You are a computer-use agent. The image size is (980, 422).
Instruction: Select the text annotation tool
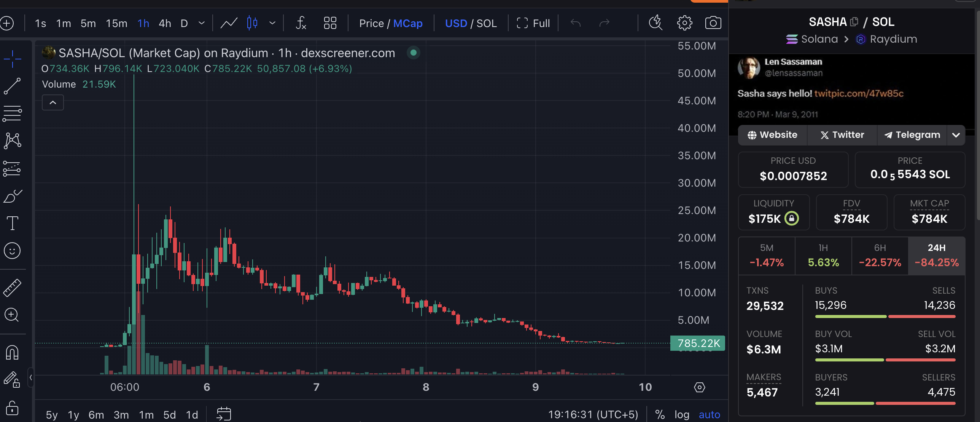tap(12, 223)
